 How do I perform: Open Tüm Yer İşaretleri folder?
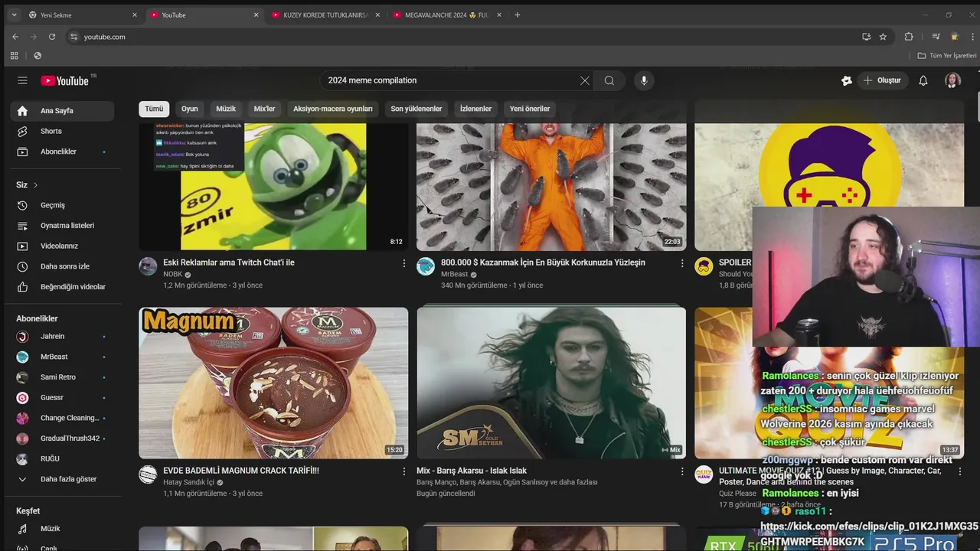point(947,55)
